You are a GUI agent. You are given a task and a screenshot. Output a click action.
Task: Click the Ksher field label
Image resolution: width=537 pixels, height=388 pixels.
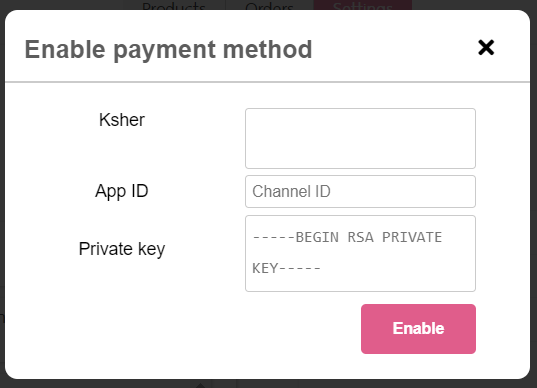point(122,120)
